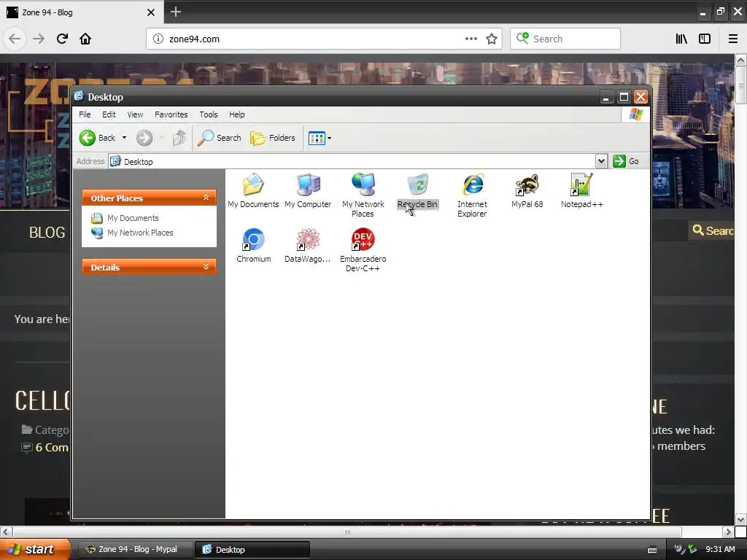Toggle the Folders pane button
Image resolution: width=747 pixels, height=560 pixels.
[x=273, y=138]
